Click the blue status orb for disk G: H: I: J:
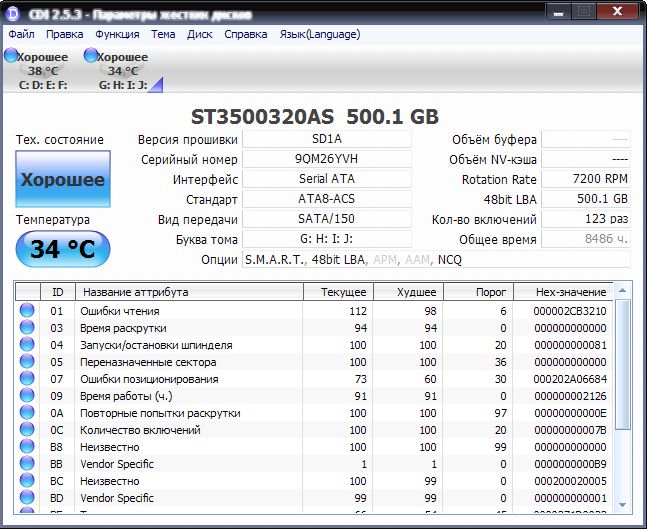The width and height of the screenshot is (647, 529). coord(90,55)
